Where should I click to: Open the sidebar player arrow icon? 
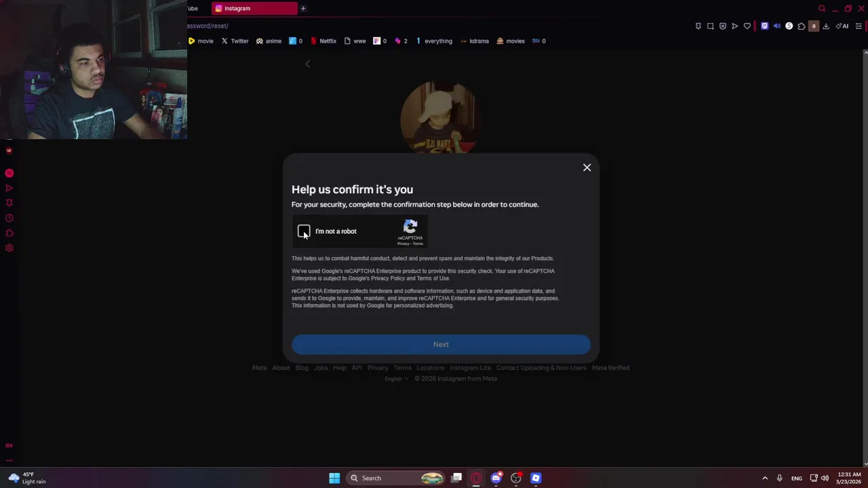point(9,188)
